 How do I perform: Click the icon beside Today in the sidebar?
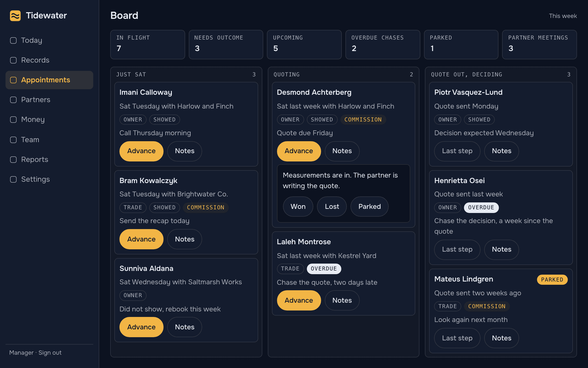[13, 40]
